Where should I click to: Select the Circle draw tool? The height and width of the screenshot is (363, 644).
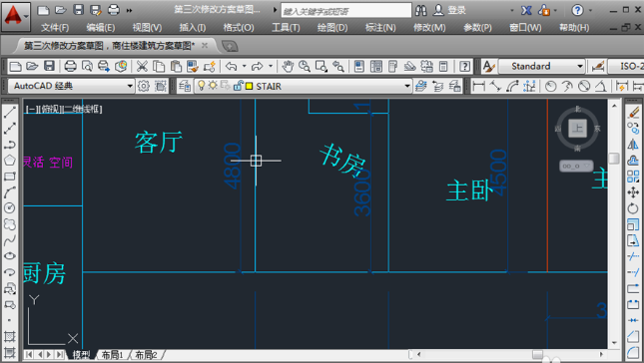(x=9, y=208)
